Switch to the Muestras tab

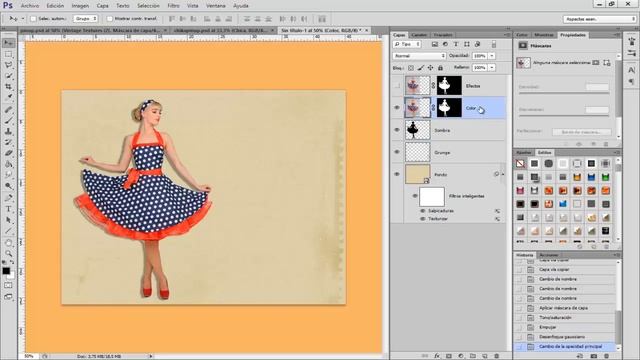[544, 35]
